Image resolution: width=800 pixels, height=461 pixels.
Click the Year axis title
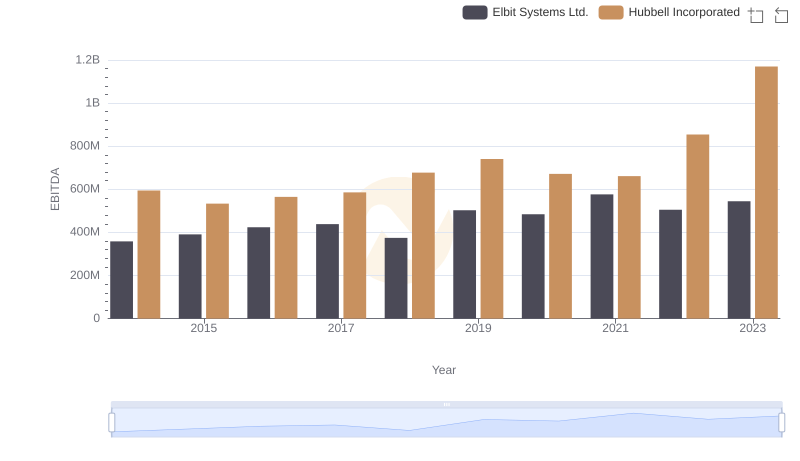point(444,370)
